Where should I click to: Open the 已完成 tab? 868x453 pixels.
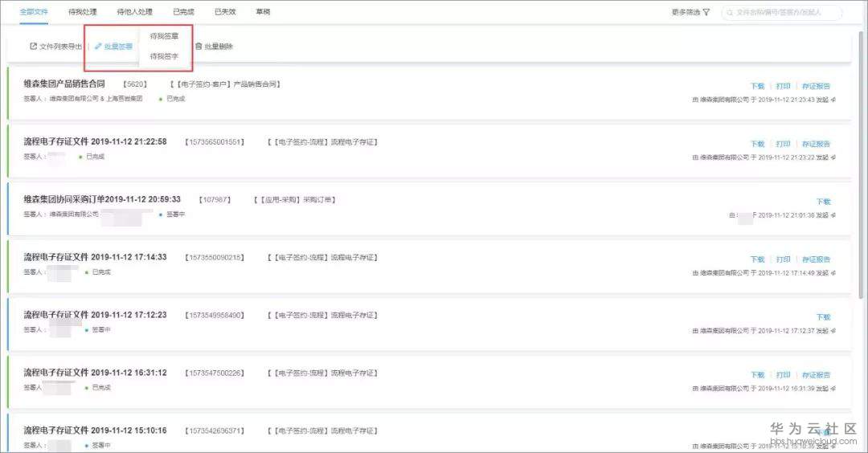pos(183,12)
